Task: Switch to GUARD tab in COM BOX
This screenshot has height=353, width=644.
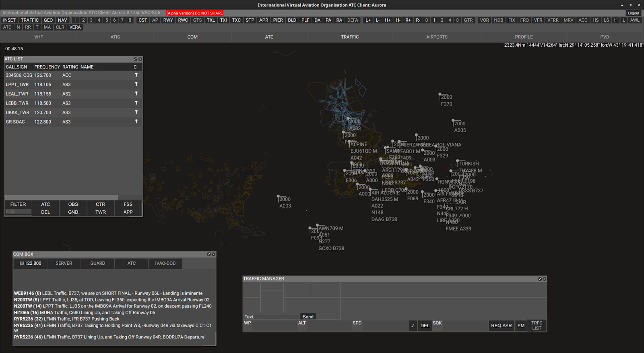Action: (97, 264)
